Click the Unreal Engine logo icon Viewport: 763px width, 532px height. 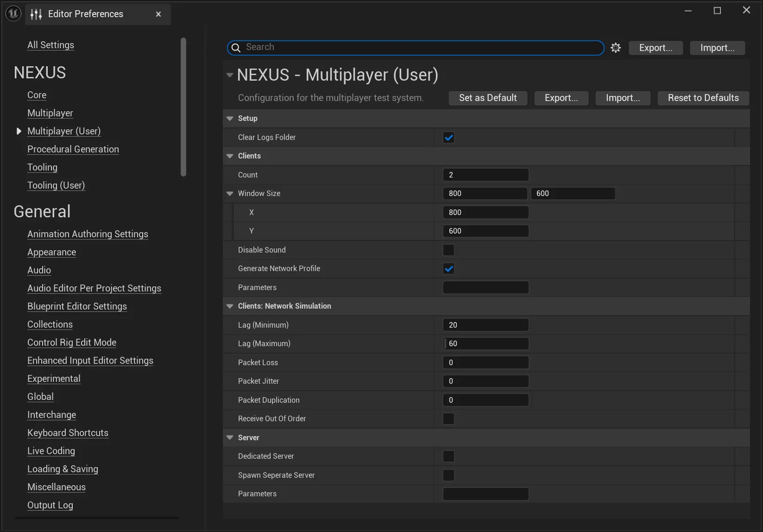pos(13,14)
